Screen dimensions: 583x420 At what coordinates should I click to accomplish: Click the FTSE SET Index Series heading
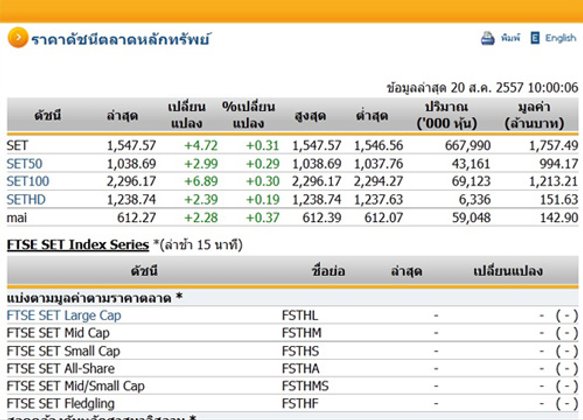pyautogui.click(x=78, y=245)
